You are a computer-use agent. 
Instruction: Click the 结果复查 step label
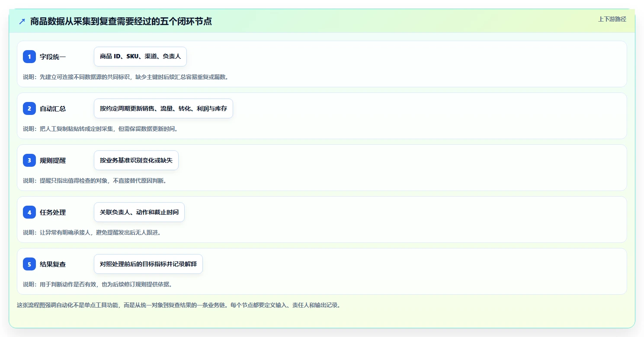[x=53, y=264]
